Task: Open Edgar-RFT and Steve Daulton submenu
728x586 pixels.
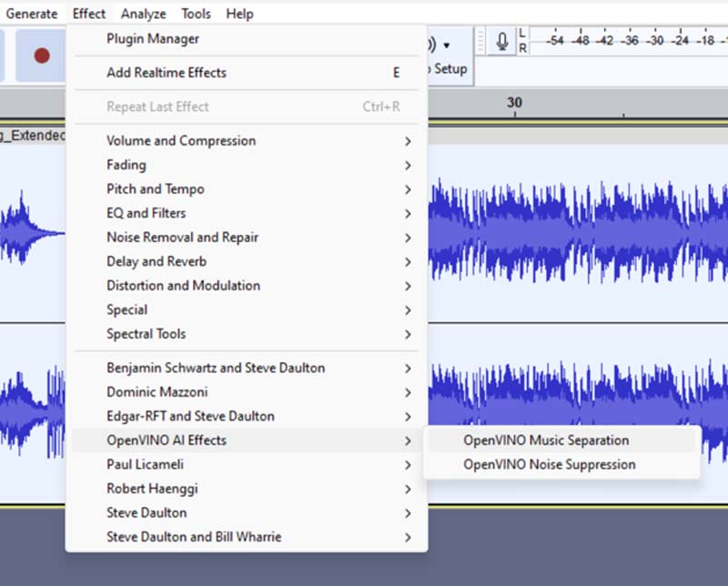Action: click(247, 417)
